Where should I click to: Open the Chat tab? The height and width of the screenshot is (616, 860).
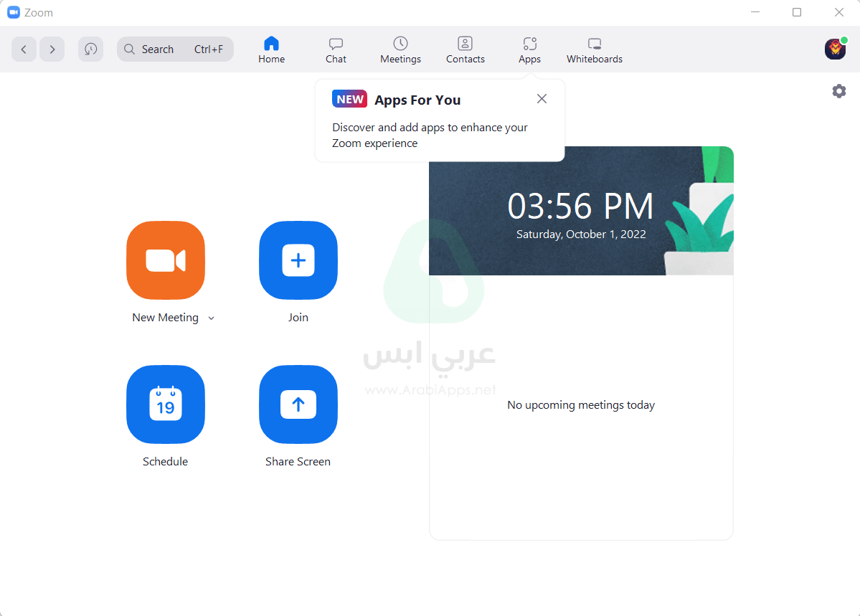[336, 49]
